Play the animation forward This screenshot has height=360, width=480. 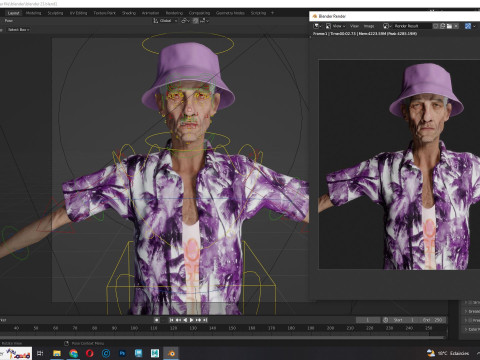pos(192,320)
